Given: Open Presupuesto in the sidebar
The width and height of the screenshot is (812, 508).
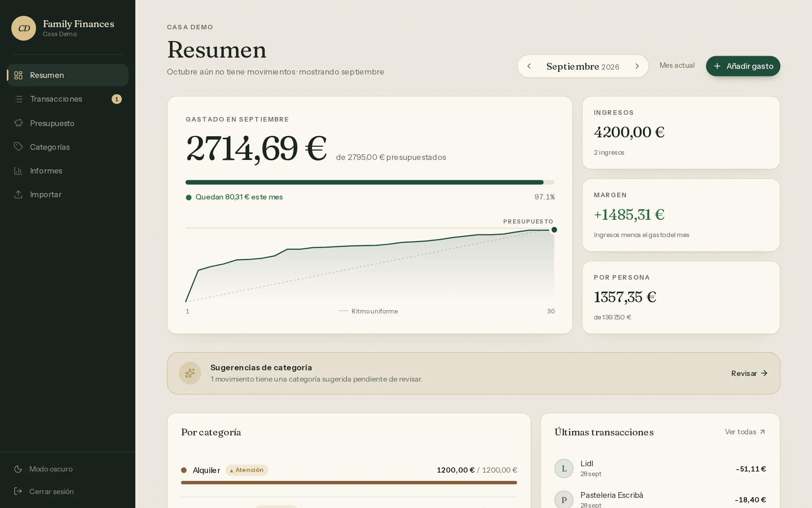Looking at the screenshot, I should point(68,123).
